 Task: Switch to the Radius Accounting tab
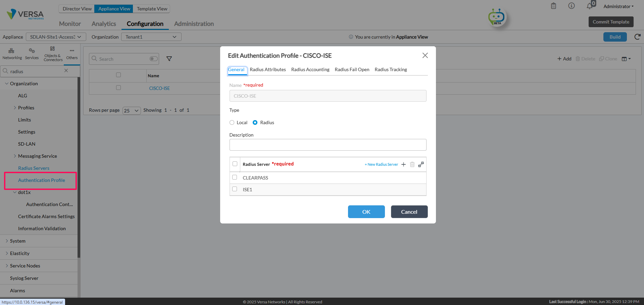[x=310, y=69]
